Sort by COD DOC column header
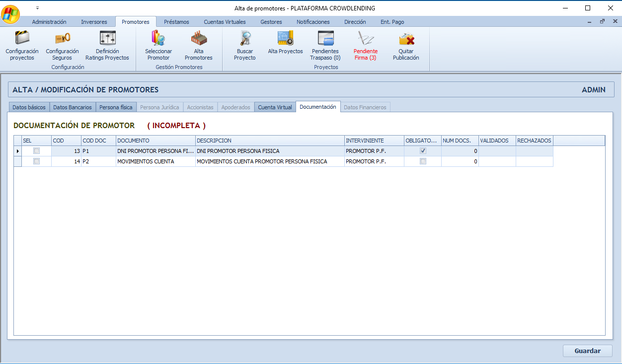622x364 pixels. pyautogui.click(x=98, y=141)
